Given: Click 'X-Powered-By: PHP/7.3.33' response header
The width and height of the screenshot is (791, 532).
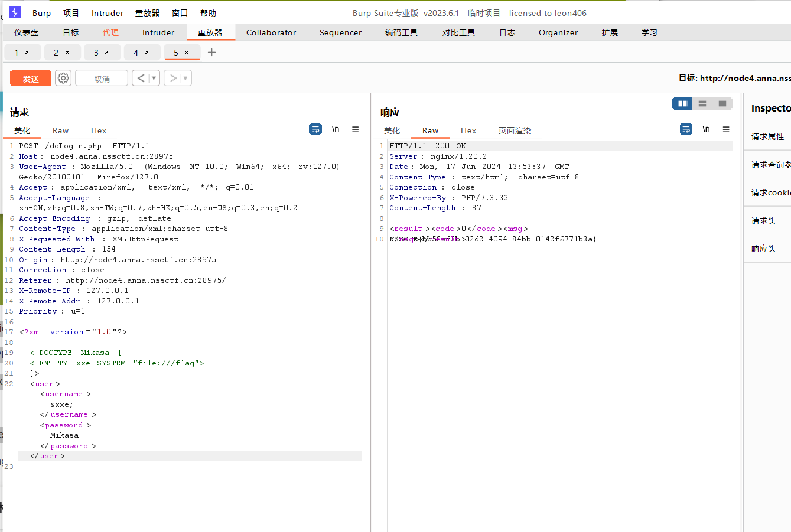Looking at the screenshot, I should (x=449, y=198).
